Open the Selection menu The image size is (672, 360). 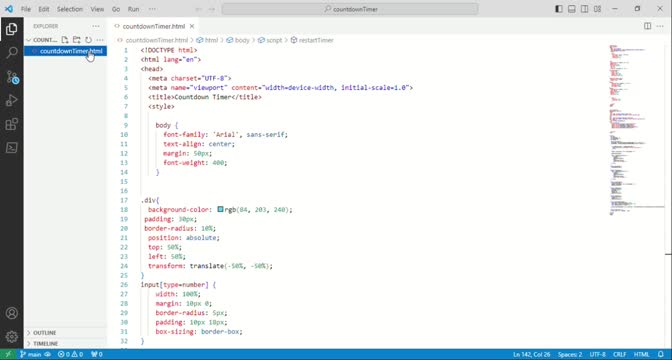tap(70, 9)
